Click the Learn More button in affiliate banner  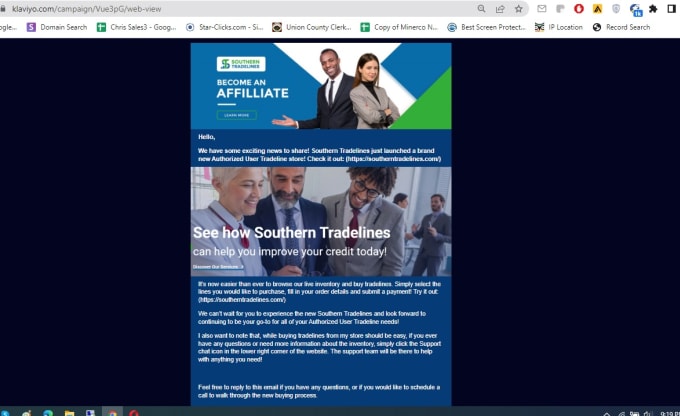click(x=237, y=115)
